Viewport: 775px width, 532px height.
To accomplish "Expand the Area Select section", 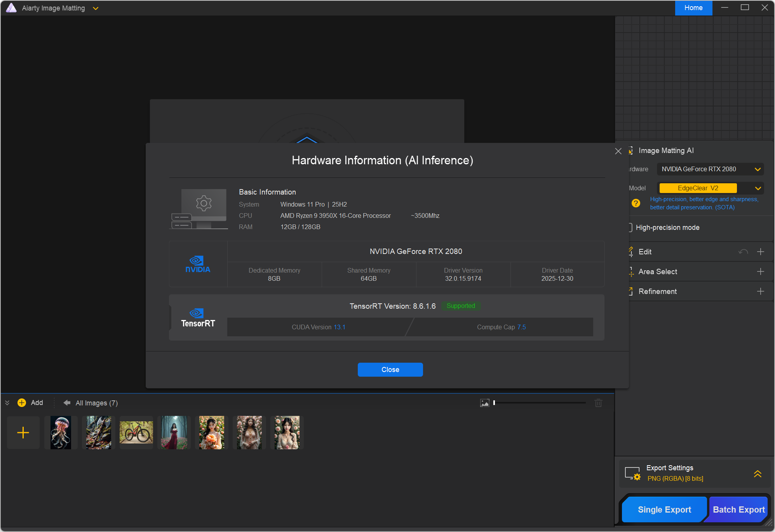I will click(760, 271).
